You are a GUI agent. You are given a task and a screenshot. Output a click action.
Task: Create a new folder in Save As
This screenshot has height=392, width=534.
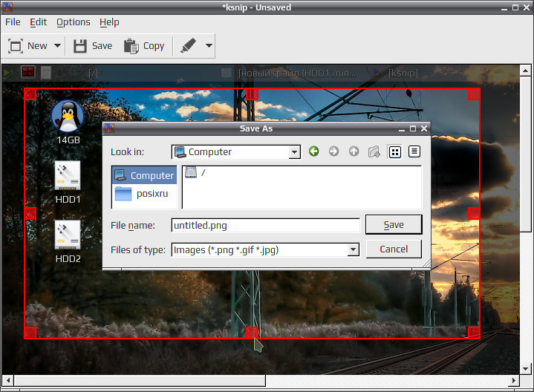click(374, 151)
